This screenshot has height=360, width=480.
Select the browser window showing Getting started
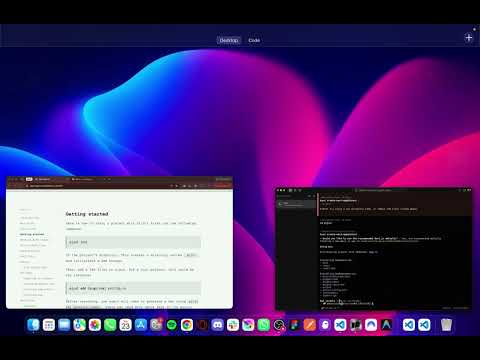[x=119, y=242]
